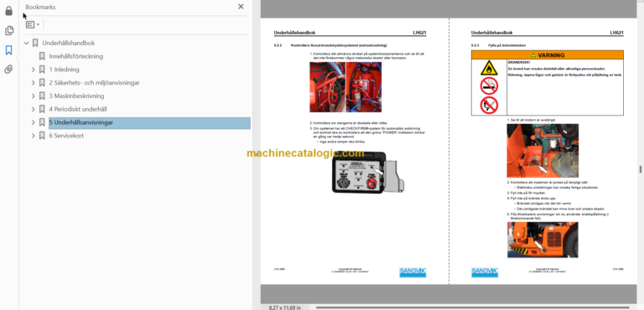The height and width of the screenshot is (310, 644).
Task: Expand the 3 Maskinbeskrivning bookmark
Action: [x=34, y=96]
